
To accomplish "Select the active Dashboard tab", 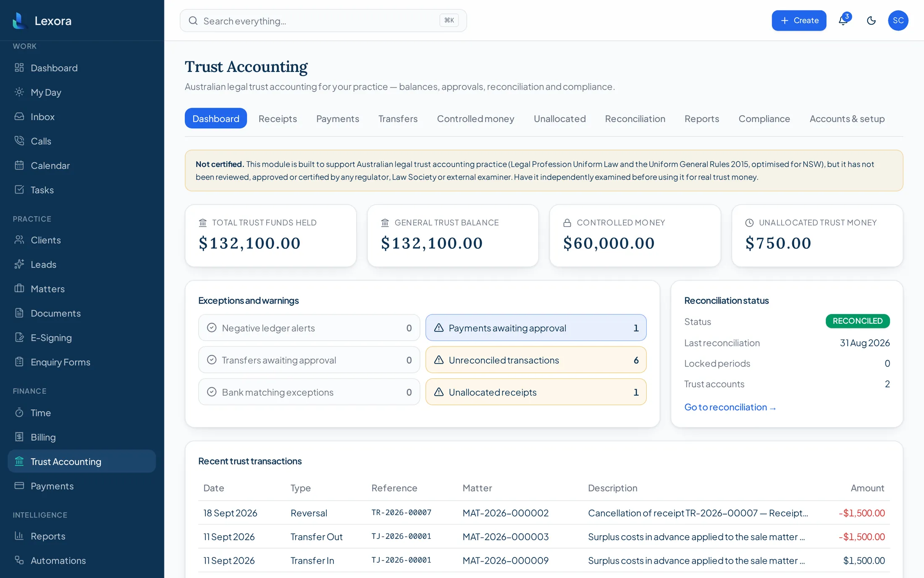I will [x=216, y=119].
